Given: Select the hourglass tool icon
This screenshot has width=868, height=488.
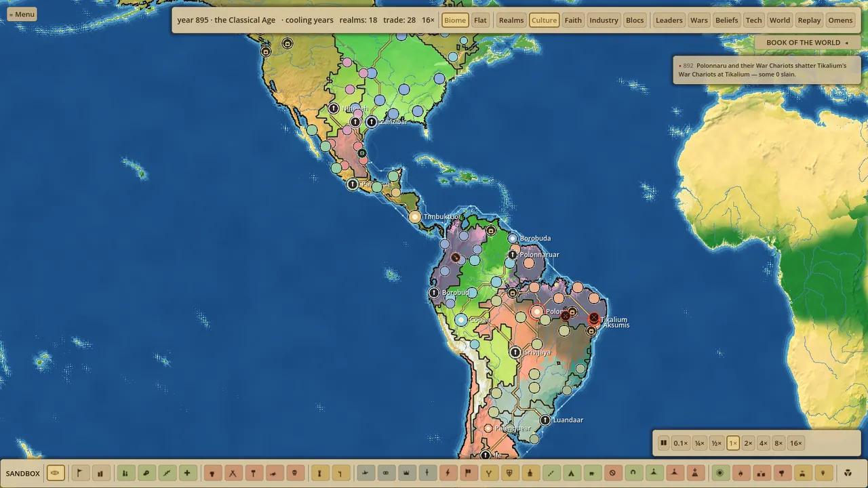Looking at the screenshot, I should (319, 473).
